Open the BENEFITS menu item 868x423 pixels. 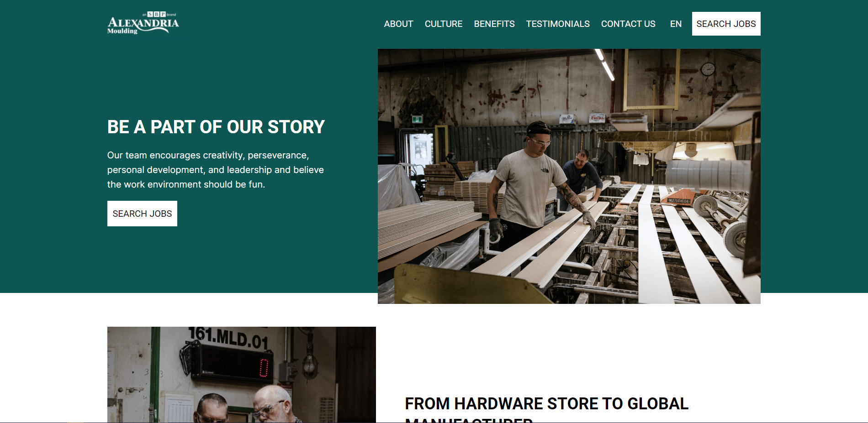click(494, 24)
